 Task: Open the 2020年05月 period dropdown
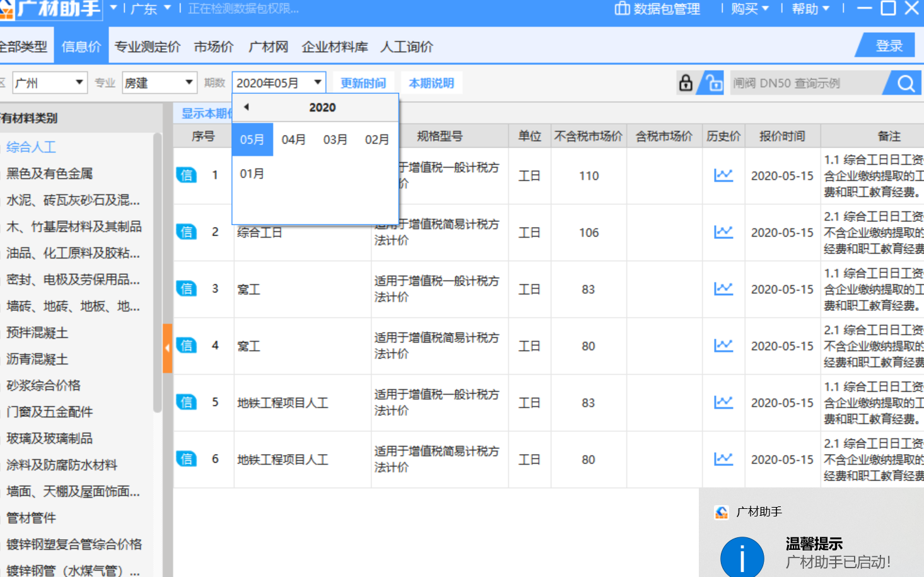click(279, 83)
